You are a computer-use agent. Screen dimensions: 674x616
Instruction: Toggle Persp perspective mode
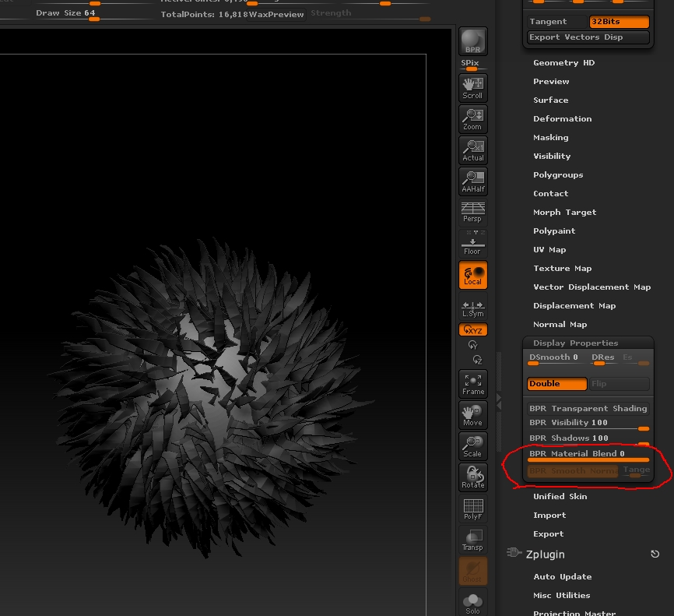(473, 212)
